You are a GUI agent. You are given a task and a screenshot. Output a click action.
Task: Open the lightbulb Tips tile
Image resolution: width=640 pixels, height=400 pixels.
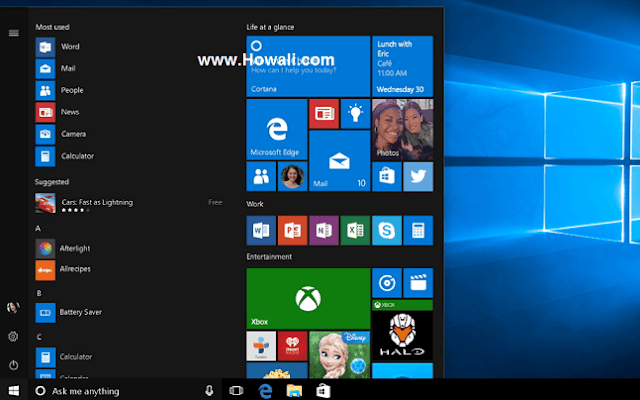(356, 113)
